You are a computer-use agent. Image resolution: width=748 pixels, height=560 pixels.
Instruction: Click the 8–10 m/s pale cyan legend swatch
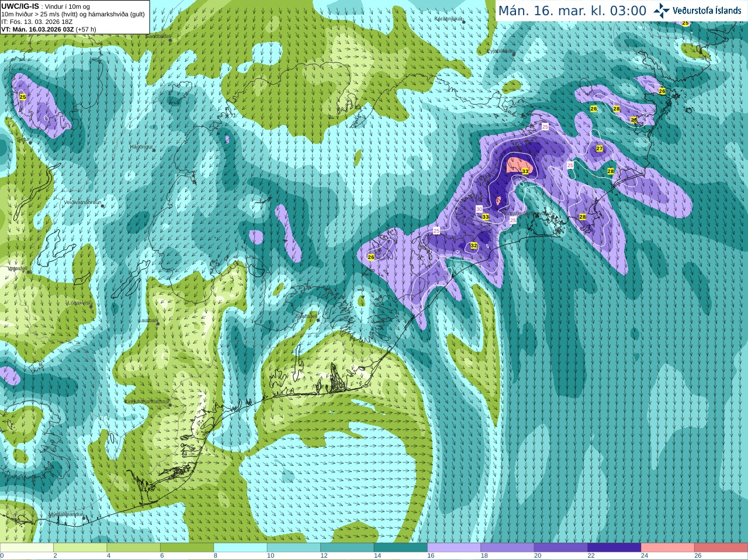pyautogui.click(x=240, y=548)
